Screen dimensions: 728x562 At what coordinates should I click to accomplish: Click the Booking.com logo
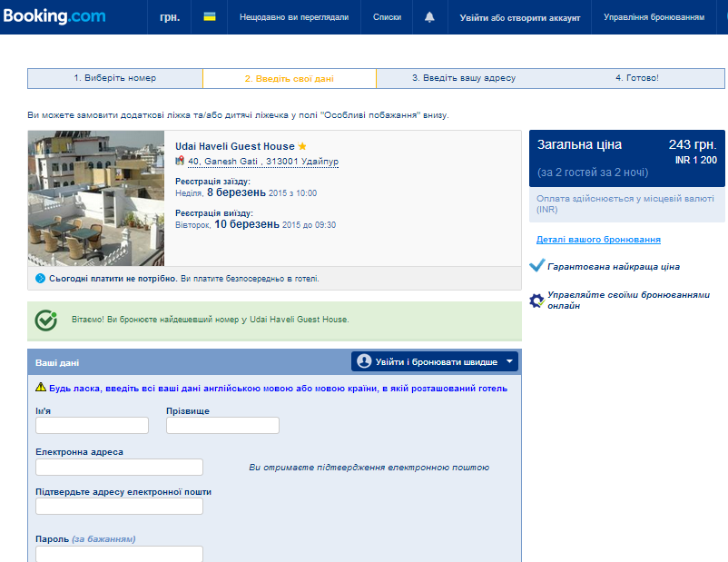54,16
